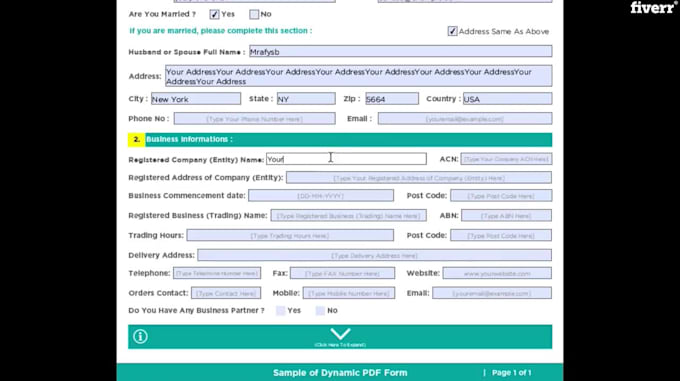Click the spouse Address text area
Screen dimensions: 680x381
(x=358, y=76)
